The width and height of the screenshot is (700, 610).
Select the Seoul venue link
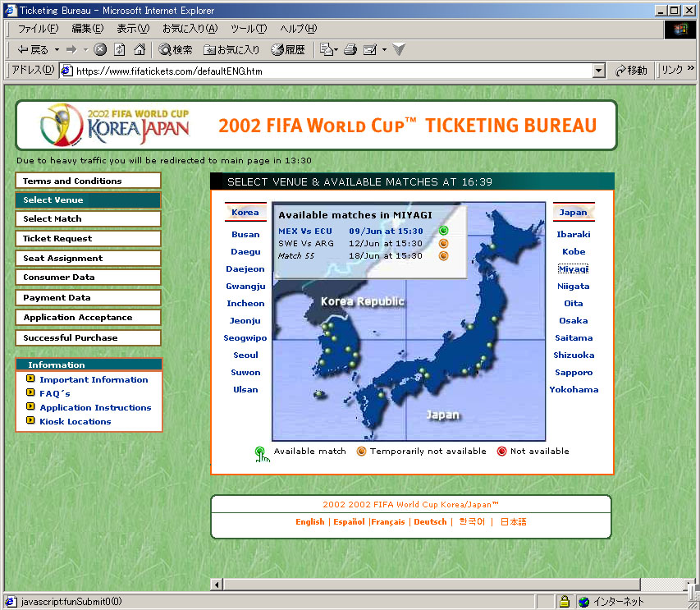(x=245, y=355)
